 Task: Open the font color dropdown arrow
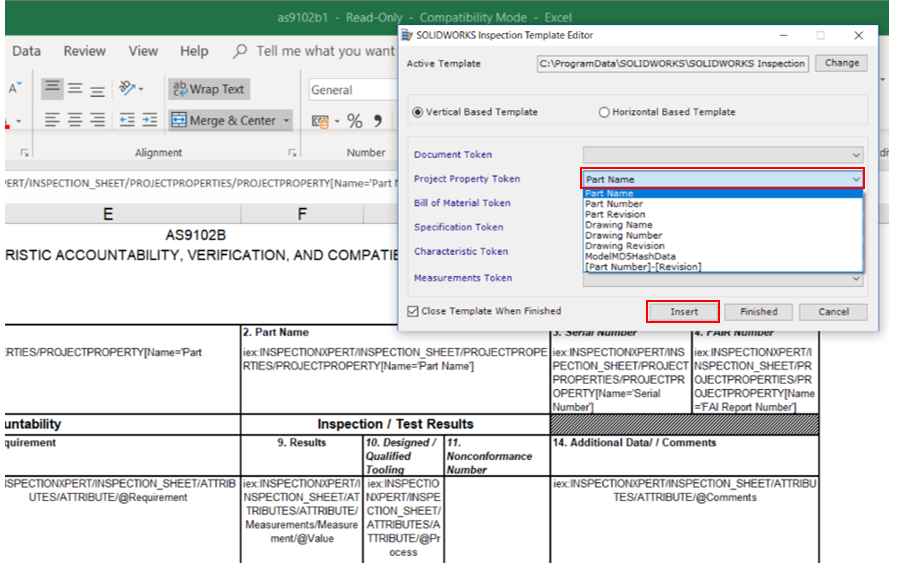(18, 121)
